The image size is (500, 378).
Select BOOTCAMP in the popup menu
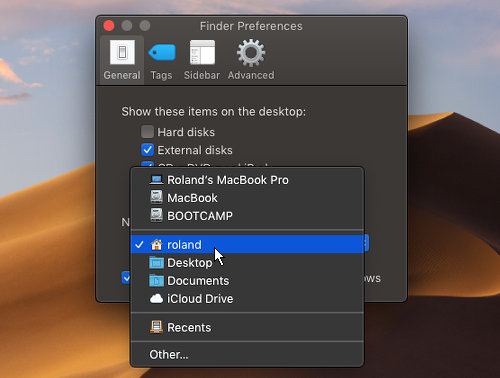[247, 216]
